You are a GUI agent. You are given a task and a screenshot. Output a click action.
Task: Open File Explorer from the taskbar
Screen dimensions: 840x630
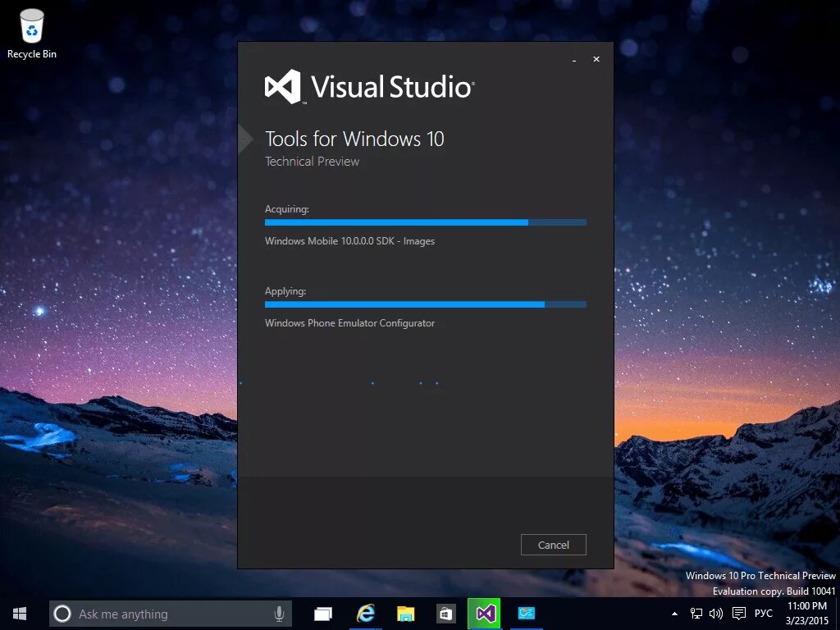coord(405,614)
